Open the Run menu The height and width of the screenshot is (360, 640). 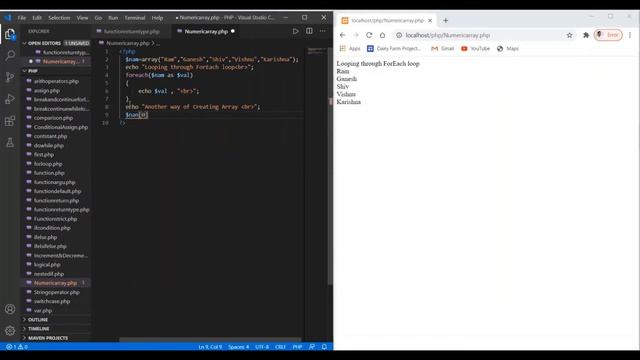pos(113,18)
